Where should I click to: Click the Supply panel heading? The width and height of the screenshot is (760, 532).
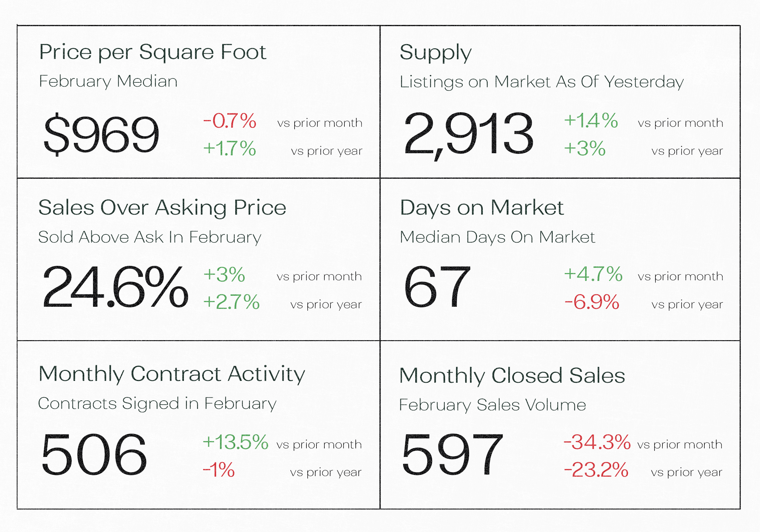tap(435, 52)
